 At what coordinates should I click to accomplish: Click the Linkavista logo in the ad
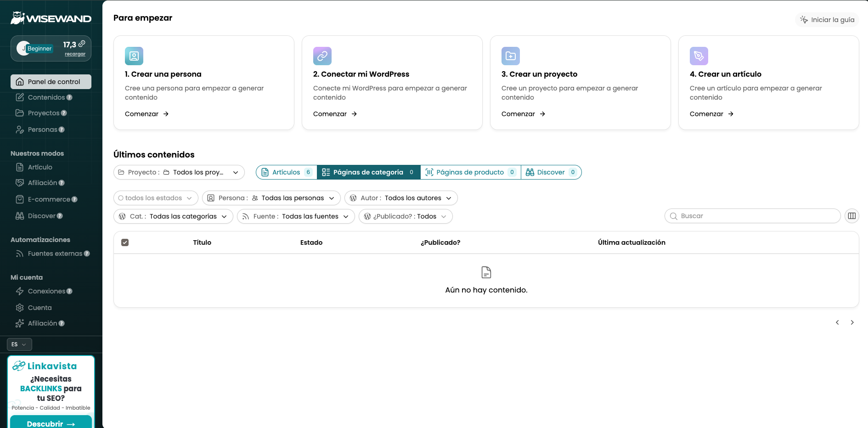click(45, 366)
